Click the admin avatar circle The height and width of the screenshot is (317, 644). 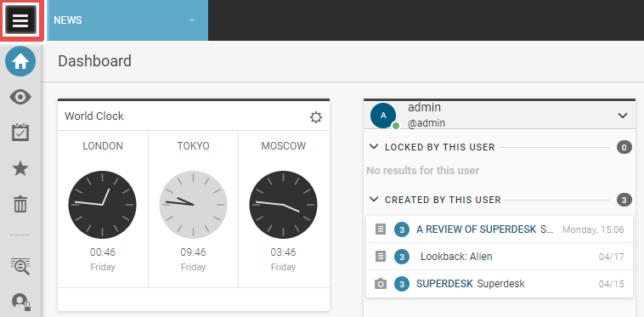(383, 116)
